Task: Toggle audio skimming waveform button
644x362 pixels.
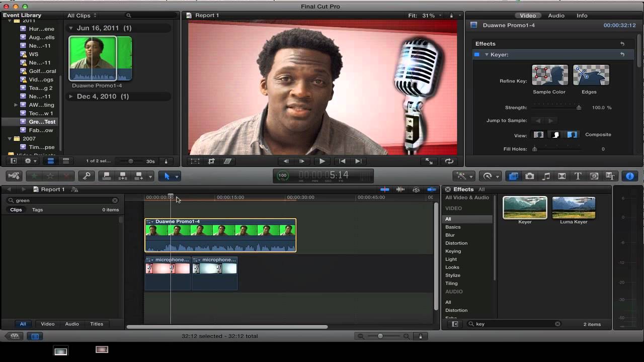Action: 400,190
